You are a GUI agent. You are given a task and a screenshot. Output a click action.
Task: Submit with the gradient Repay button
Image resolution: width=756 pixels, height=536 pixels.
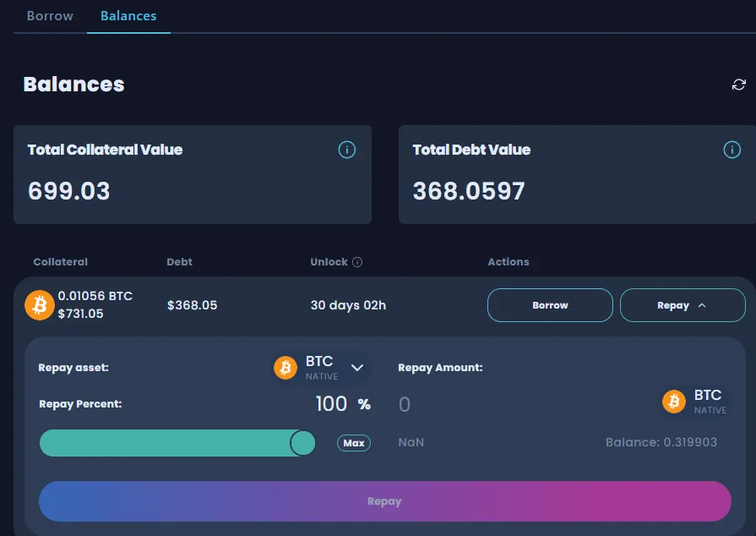coord(384,501)
